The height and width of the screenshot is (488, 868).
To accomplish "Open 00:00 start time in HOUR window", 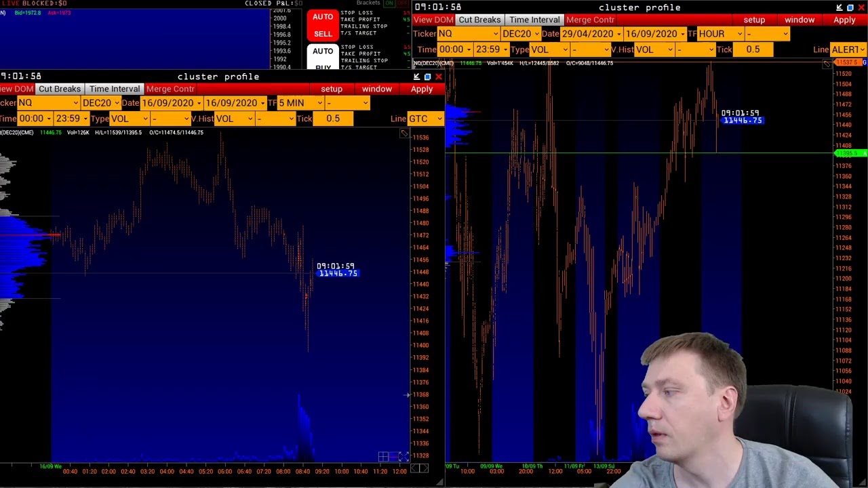I will tap(455, 49).
